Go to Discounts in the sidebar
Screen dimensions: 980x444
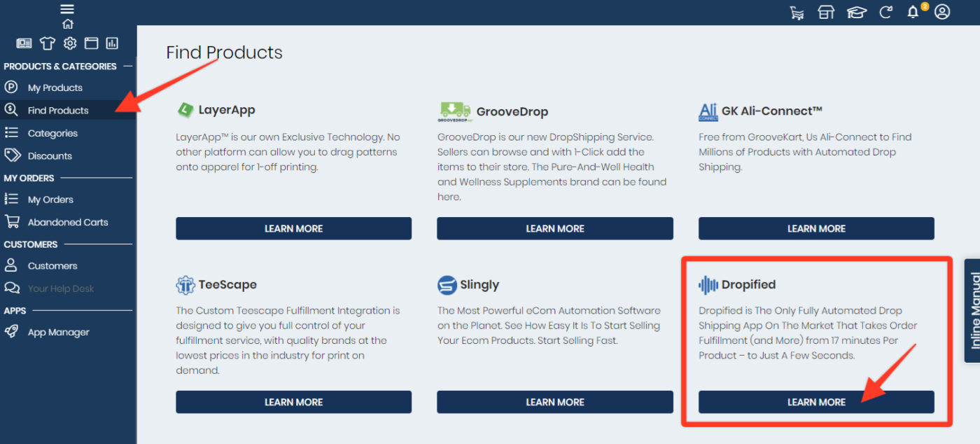point(68,155)
